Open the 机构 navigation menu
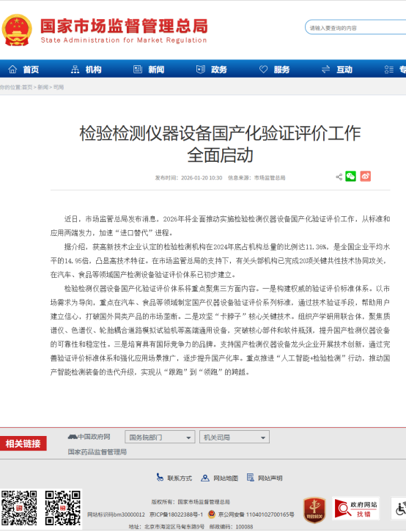 point(86,70)
